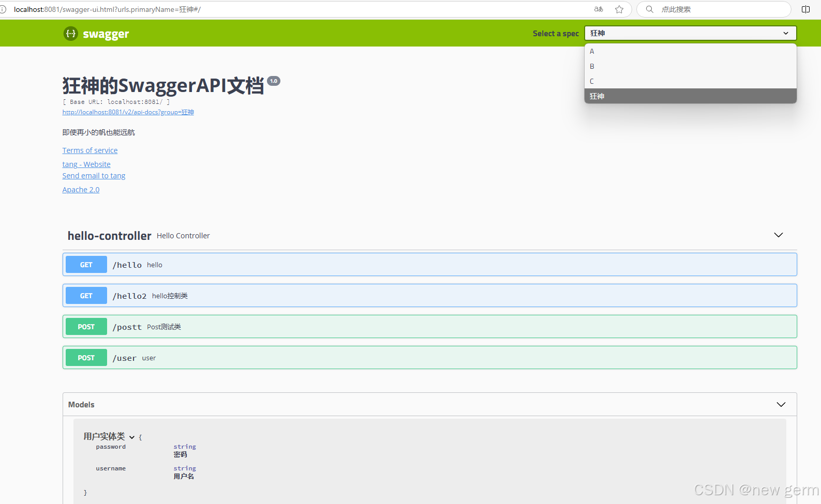Expand the GET /hello2 operation
The height and width of the screenshot is (504, 821).
pos(430,296)
